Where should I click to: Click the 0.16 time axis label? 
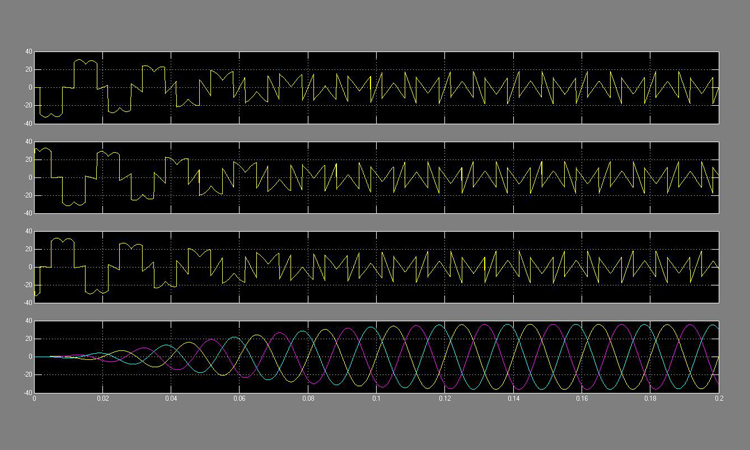point(581,399)
